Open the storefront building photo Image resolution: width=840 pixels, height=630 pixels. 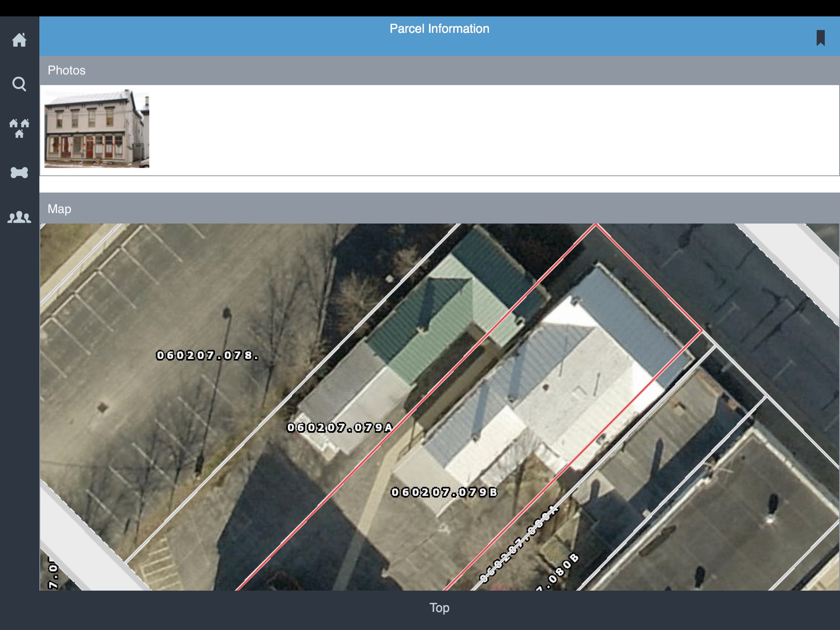click(97, 127)
